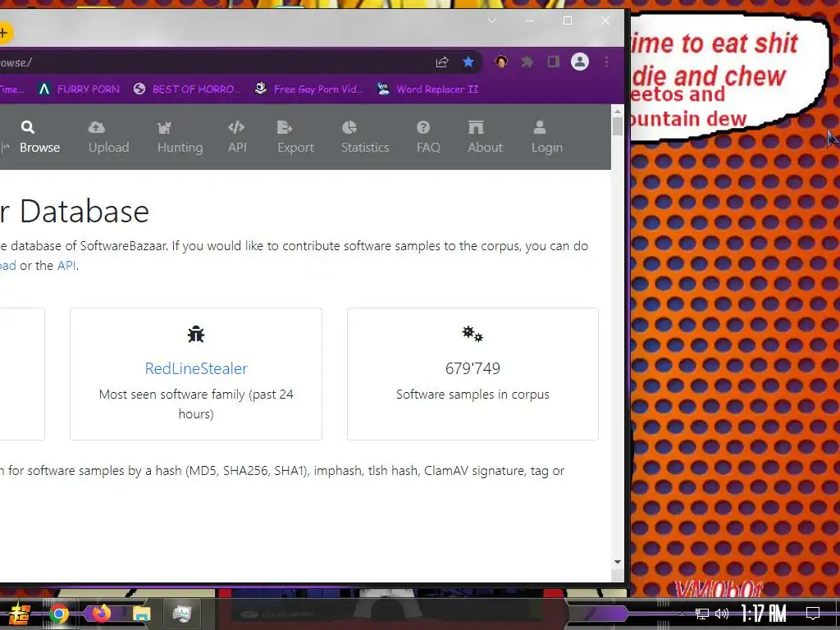Click the gears icon above sample count
The height and width of the screenshot is (630, 840).
click(472, 334)
